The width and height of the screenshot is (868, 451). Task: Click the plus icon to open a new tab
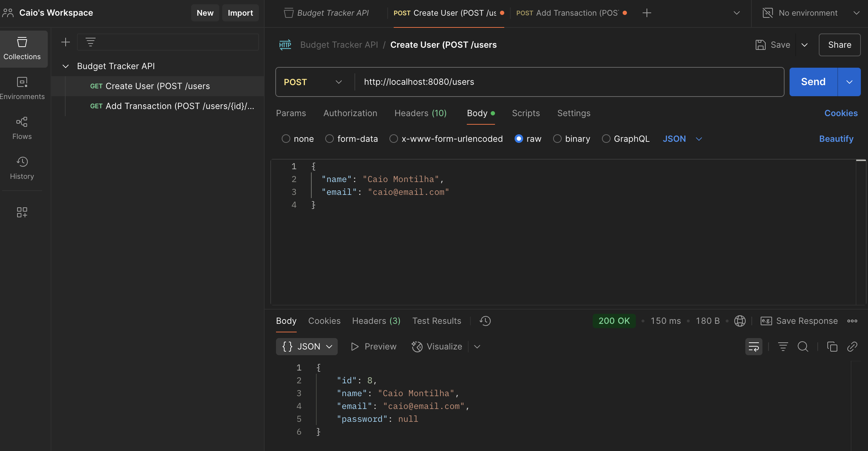click(x=647, y=13)
